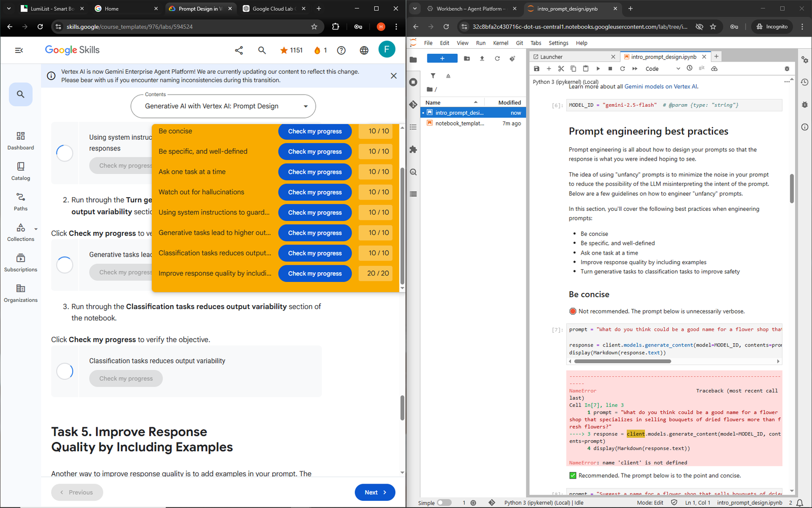This screenshot has width=812, height=508.
Task: Expand the Collections submenu arrow
Action: [x=36, y=229]
